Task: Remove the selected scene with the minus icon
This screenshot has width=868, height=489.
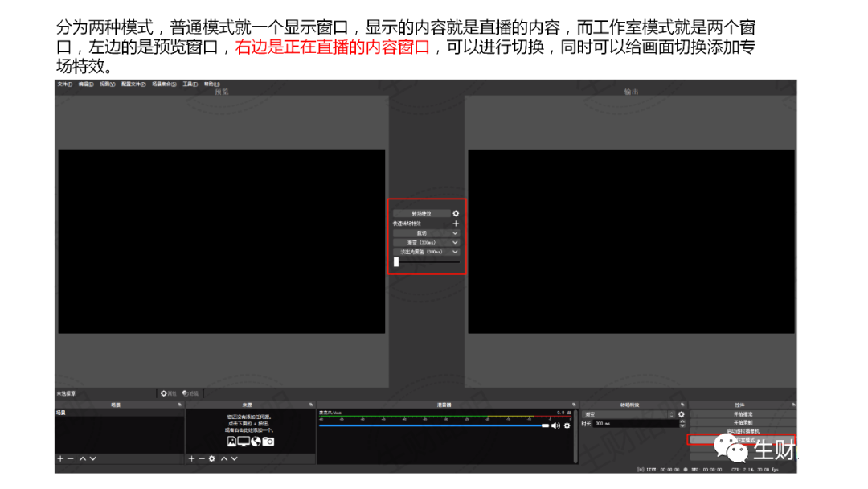Action: point(70,458)
